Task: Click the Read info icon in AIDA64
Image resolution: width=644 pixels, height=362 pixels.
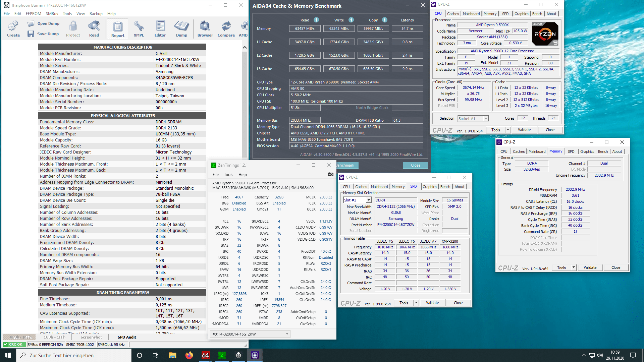Action: [316, 20]
